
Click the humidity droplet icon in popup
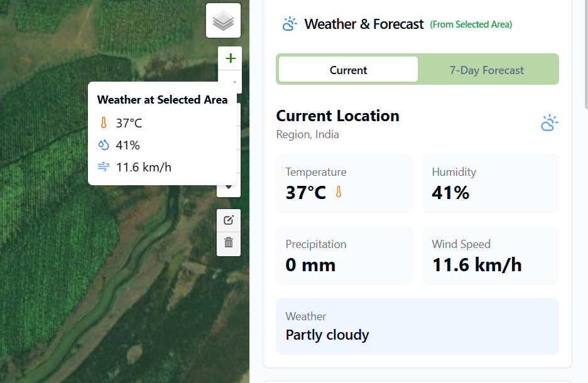pos(104,145)
